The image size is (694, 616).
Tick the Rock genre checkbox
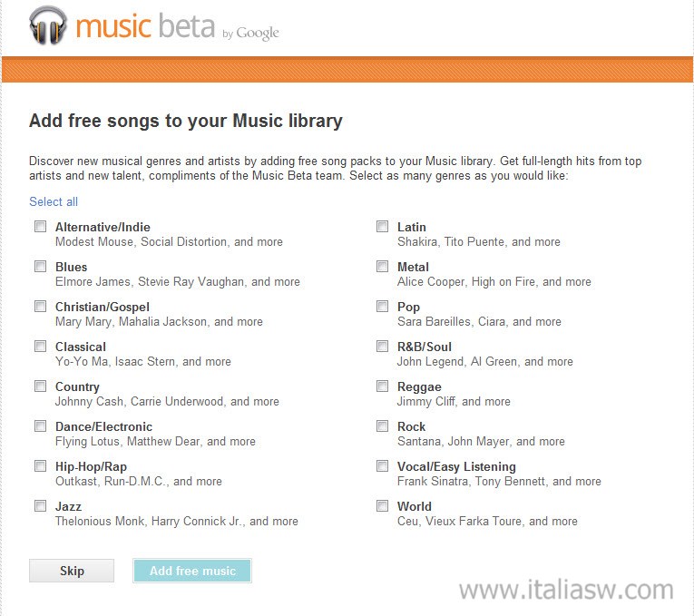pyautogui.click(x=383, y=425)
